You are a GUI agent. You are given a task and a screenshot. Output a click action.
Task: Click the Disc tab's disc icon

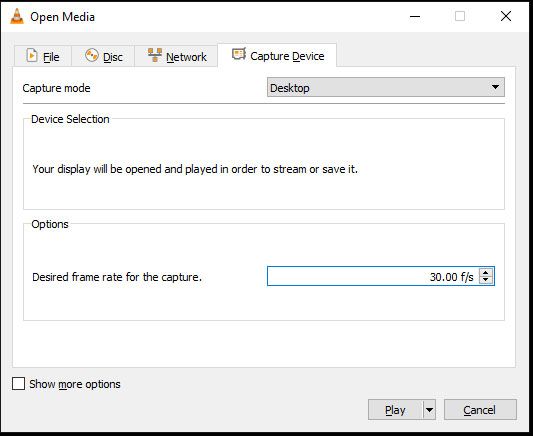pos(92,55)
